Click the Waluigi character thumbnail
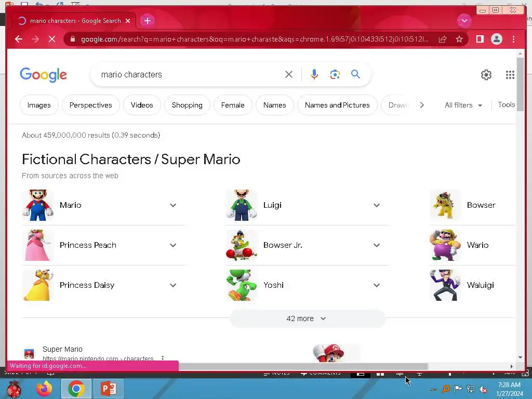532x399 pixels. [x=445, y=285]
